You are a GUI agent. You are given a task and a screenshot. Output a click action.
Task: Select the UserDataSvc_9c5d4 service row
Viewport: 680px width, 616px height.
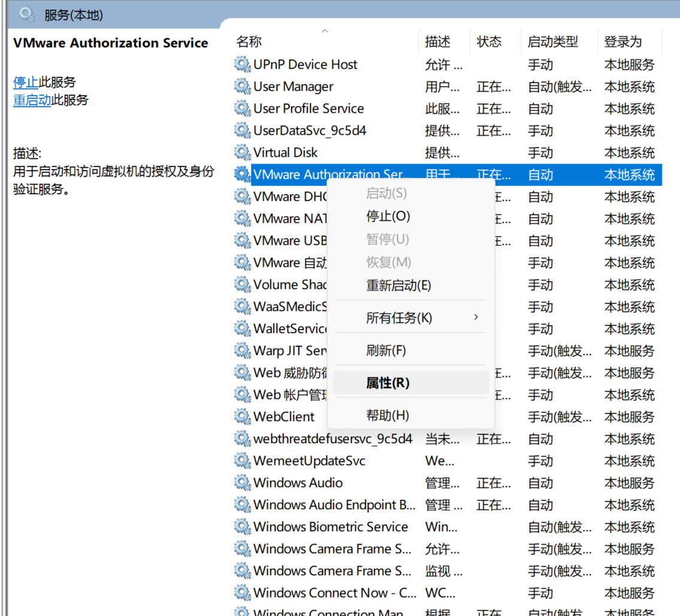point(448,130)
